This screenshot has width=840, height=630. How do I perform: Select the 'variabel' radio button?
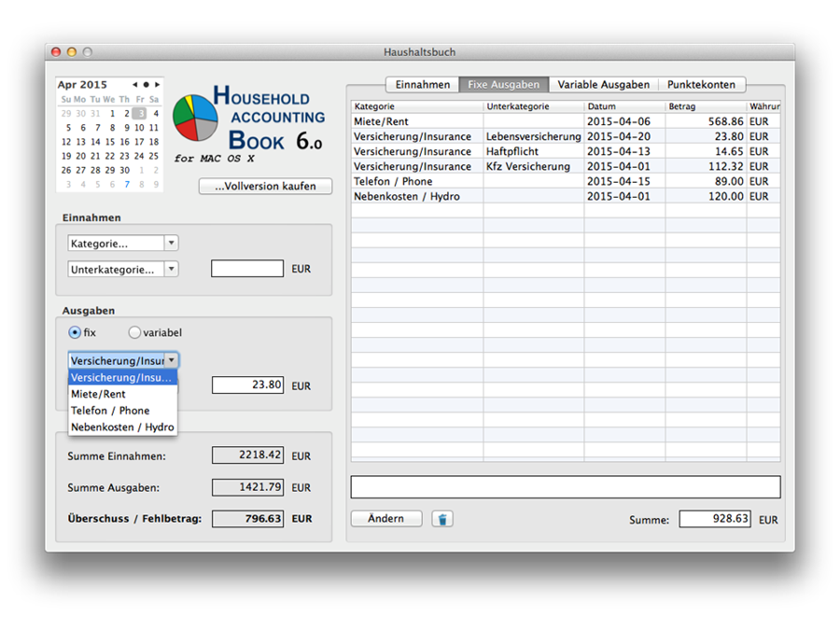(134, 332)
